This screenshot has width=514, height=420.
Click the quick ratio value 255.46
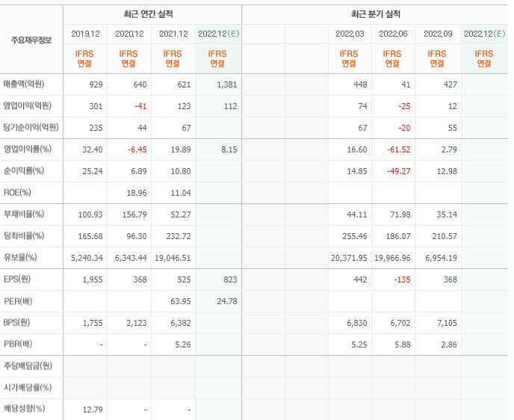click(x=355, y=236)
